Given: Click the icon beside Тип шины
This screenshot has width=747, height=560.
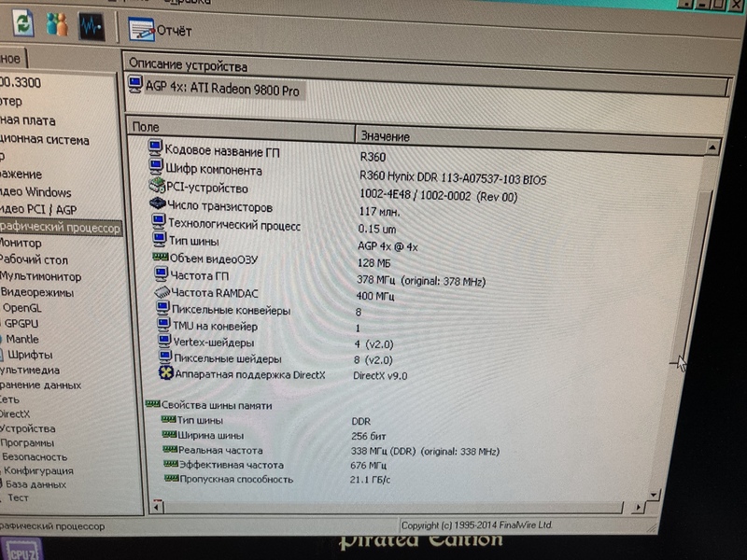Looking at the screenshot, I should point(160,239).
